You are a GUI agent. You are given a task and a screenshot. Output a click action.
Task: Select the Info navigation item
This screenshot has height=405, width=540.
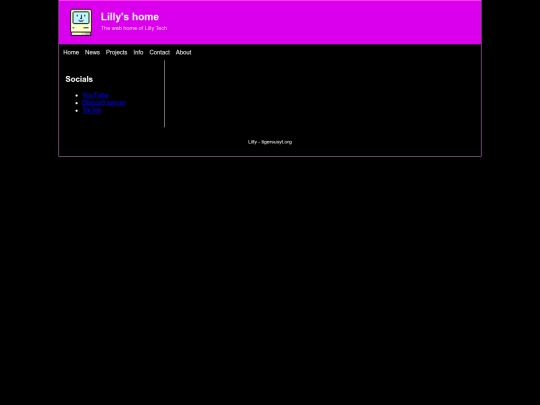pos(138,52)
